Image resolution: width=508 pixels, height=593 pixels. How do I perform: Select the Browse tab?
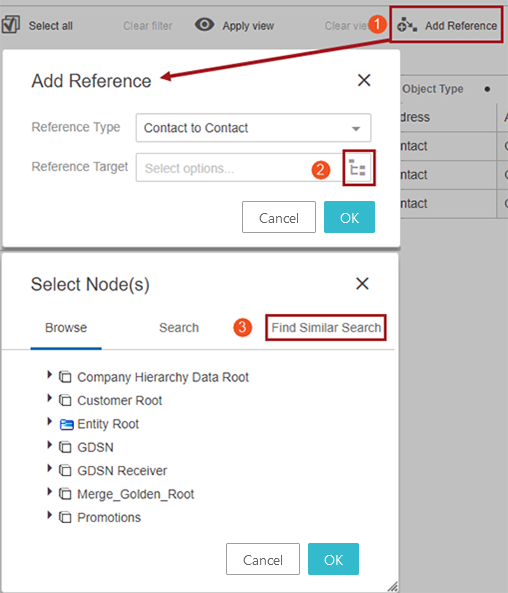66,328
